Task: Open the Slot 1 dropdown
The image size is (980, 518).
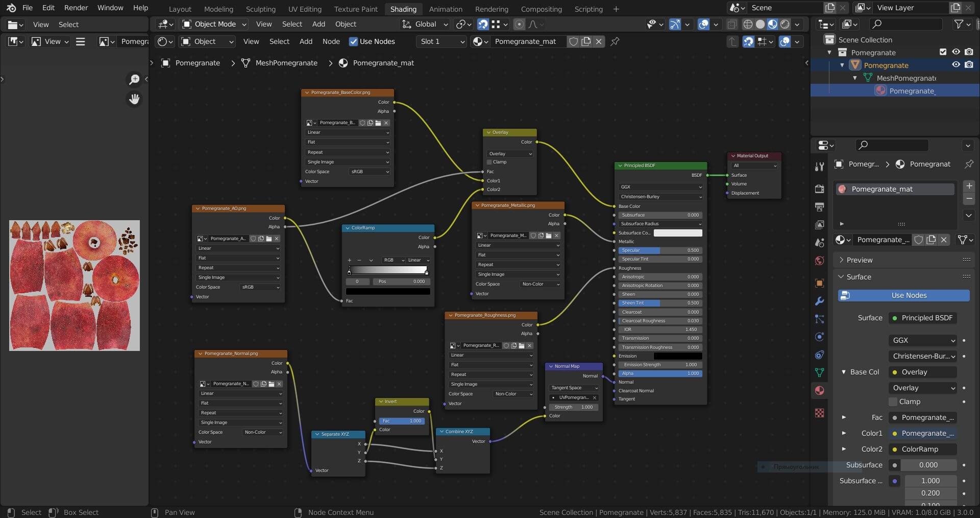Action: coord(442,42)
